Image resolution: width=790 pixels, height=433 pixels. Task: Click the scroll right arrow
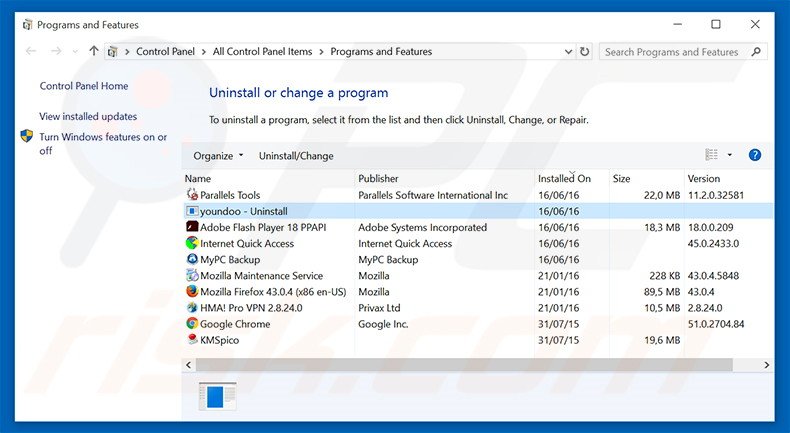766,364
